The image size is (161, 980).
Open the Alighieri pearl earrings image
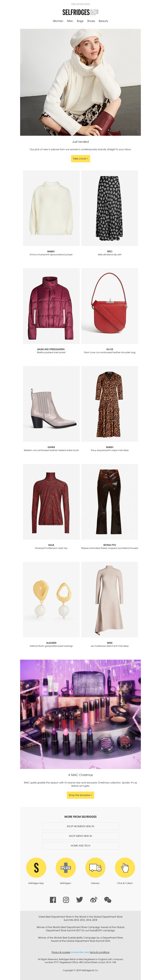pos(51,599)
